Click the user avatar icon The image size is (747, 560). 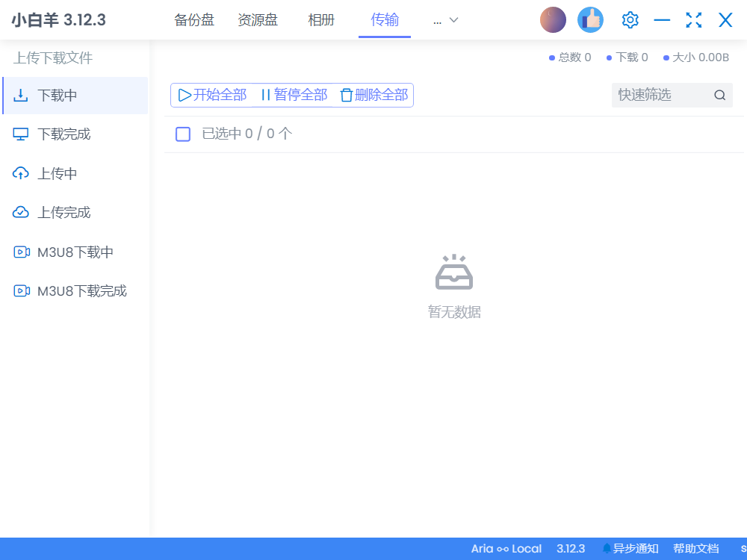[553, 20]
